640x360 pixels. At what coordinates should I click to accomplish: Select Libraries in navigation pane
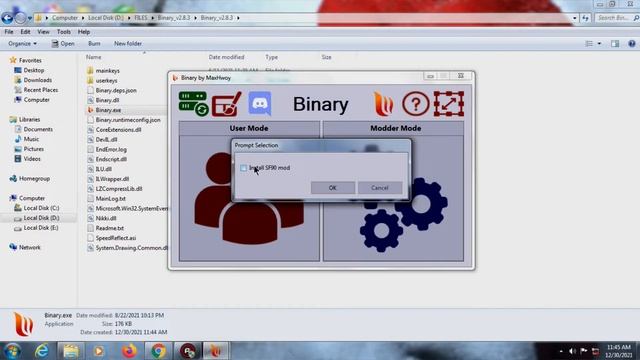click(x=29, y=120)
